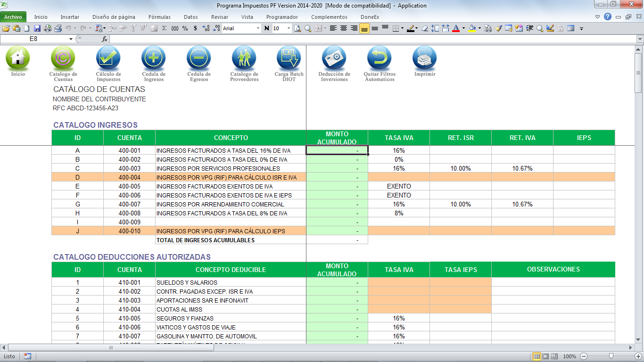The image size is (644, 362).
Task: Expand the Name Box cell dropdown
Action: [x=71, y=39]
